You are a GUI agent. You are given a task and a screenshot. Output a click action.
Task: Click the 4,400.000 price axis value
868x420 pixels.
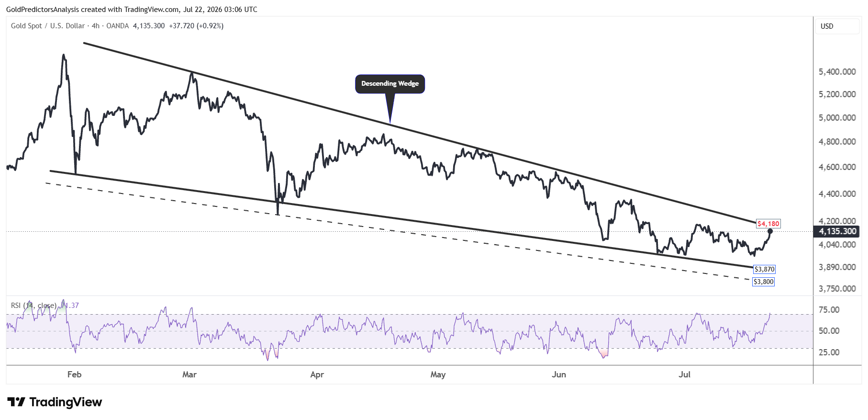click(837, 194)
